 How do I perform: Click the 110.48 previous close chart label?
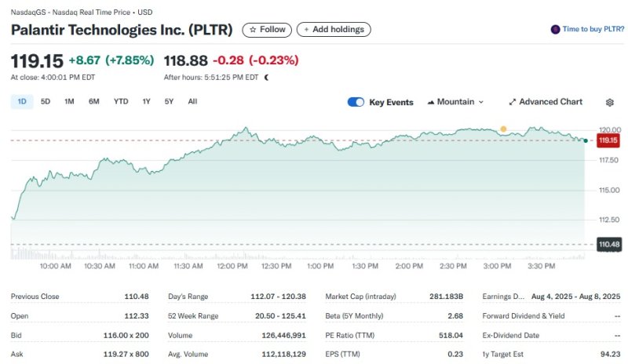point(608,245)
